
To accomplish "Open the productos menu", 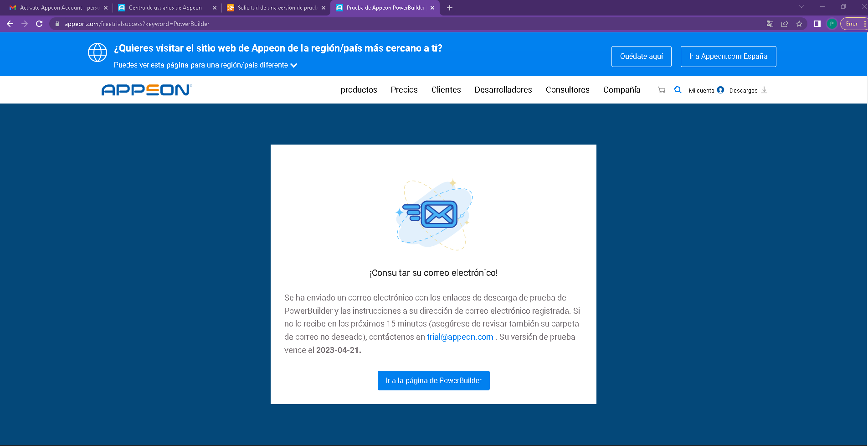I will click(x=359, y=90).
